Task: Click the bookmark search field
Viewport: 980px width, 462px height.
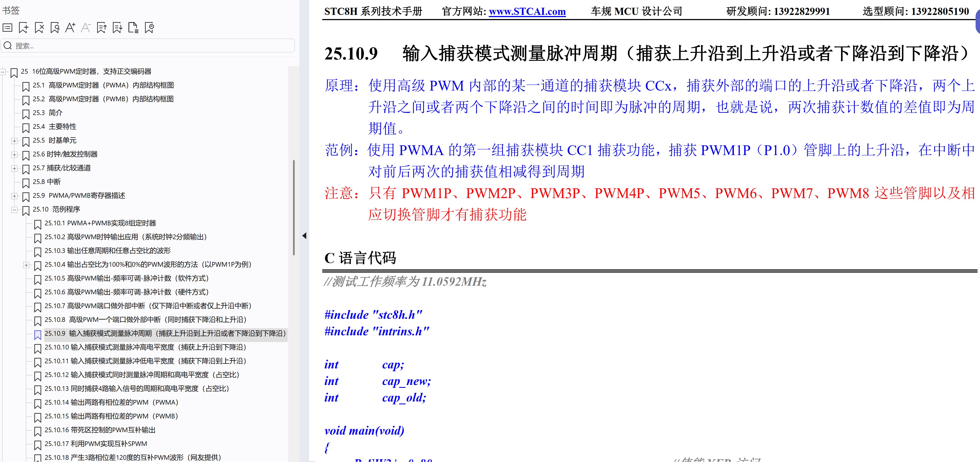Action: click(147, 46)
